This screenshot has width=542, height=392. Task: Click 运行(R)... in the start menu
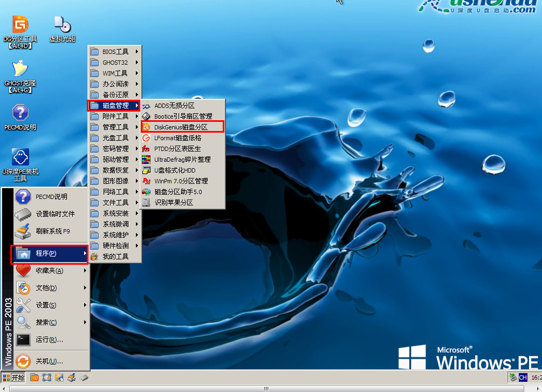coord(50,340)
